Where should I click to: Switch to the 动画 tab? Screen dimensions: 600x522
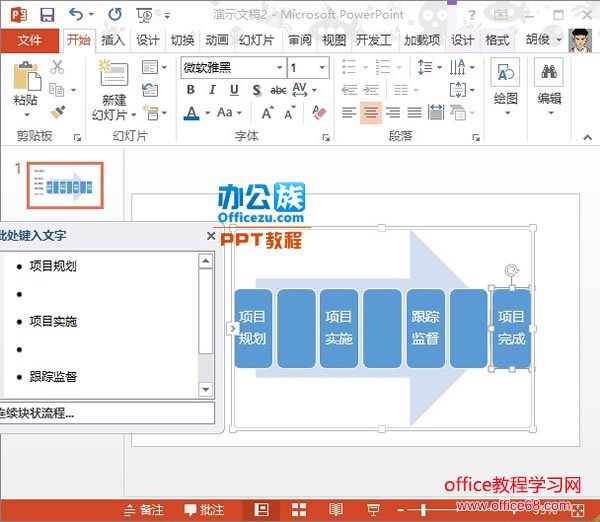pos(217,40)
